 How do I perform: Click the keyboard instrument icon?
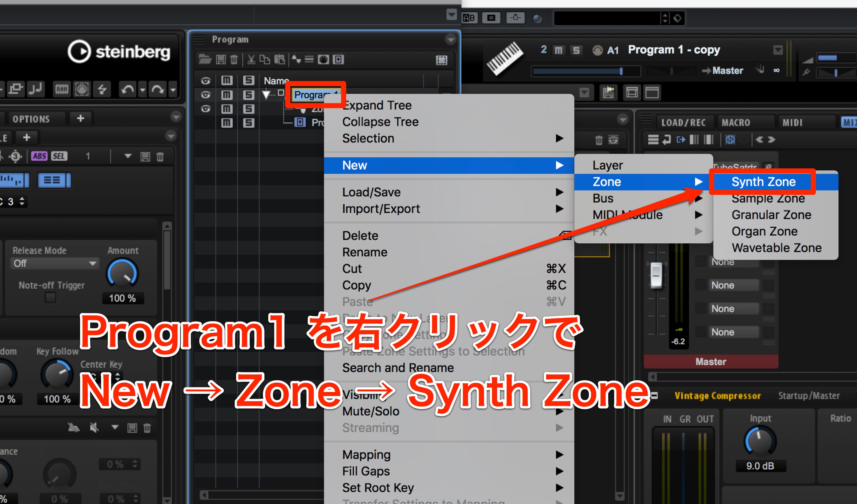(x=505, y=58)
